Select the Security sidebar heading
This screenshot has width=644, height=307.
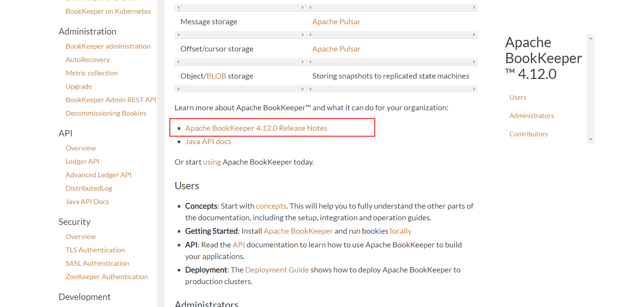click(x=74, y=222)
